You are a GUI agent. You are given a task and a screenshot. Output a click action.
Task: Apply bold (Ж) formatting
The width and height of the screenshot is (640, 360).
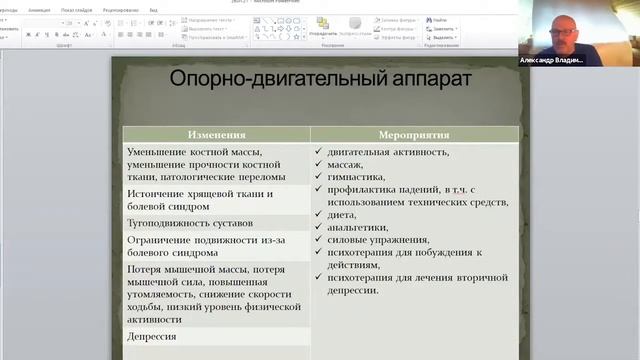click(x=28, y=35)
